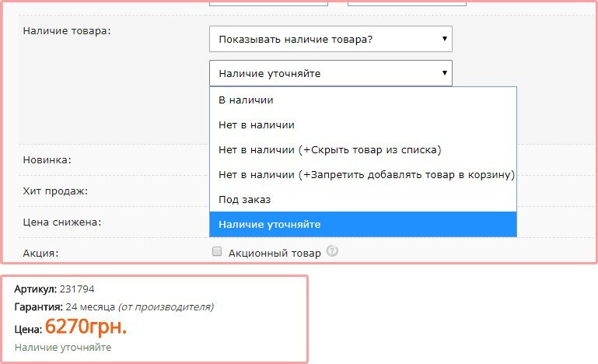Screen dimensions: 598x364
Task: Open the "Показывать наличие товара?" dropdown
Action: (x=330, y=38)
